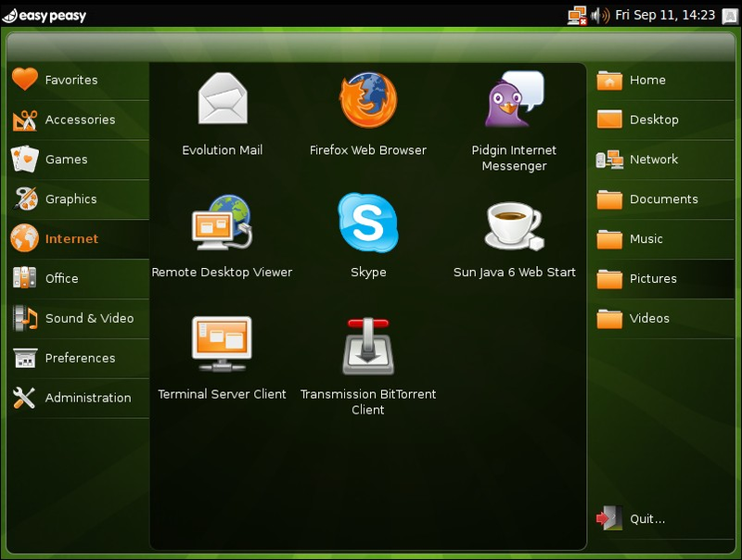Open the Desktop folder icon
The height and width of the screenshot is (560, 742).
click(x=609, y=120)
